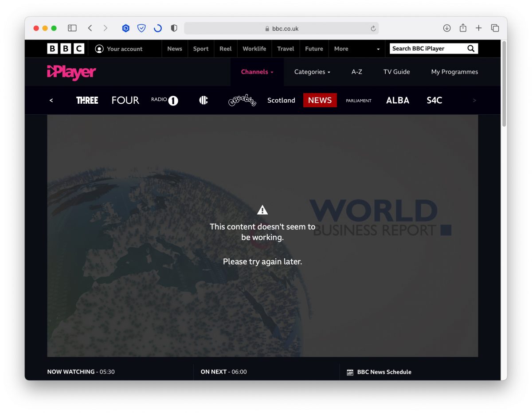
Task: Click the NOW WATCHING 05:30 label
Action: coord(81,372)
